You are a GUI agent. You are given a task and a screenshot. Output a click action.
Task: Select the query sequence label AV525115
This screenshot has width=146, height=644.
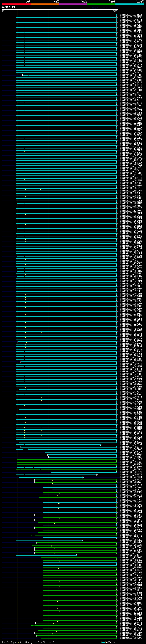[8, 7]
